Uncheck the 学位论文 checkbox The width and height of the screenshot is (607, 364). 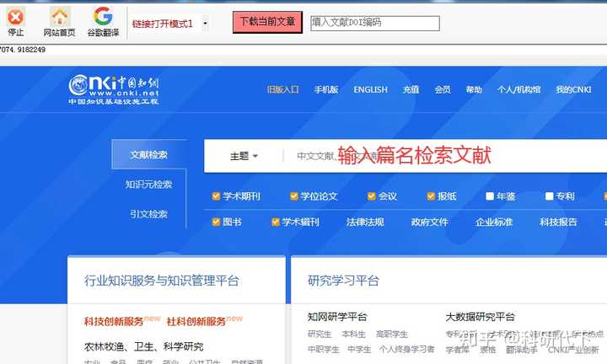[294, 196]
